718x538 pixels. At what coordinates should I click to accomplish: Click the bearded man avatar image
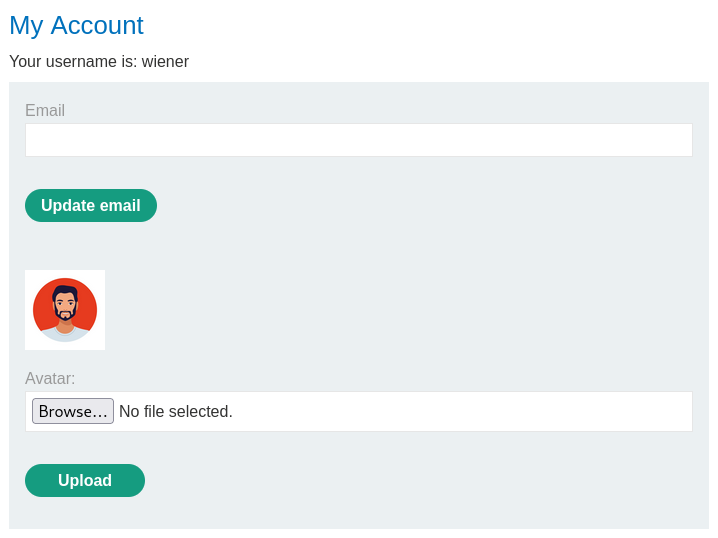[x=65, y=310]
